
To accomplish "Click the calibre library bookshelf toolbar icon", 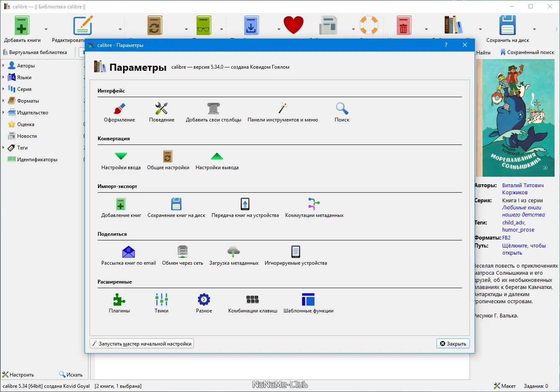I will click(x=453, y=25).
